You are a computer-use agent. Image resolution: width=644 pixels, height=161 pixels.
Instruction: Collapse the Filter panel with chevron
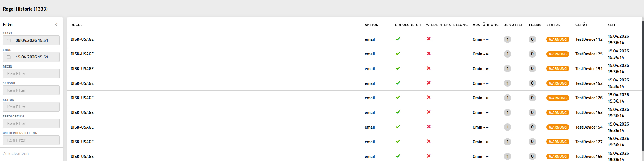click(56, 25)
